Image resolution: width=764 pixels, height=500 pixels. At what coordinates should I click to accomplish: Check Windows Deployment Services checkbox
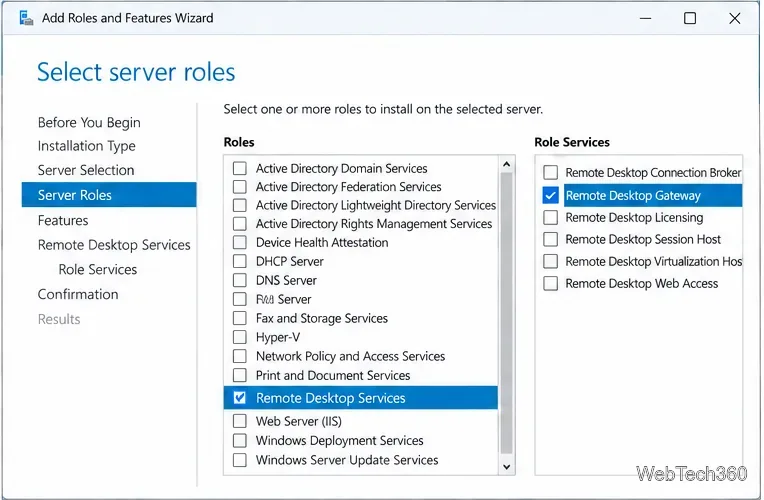pyautogui.click(x=239, y=441)
